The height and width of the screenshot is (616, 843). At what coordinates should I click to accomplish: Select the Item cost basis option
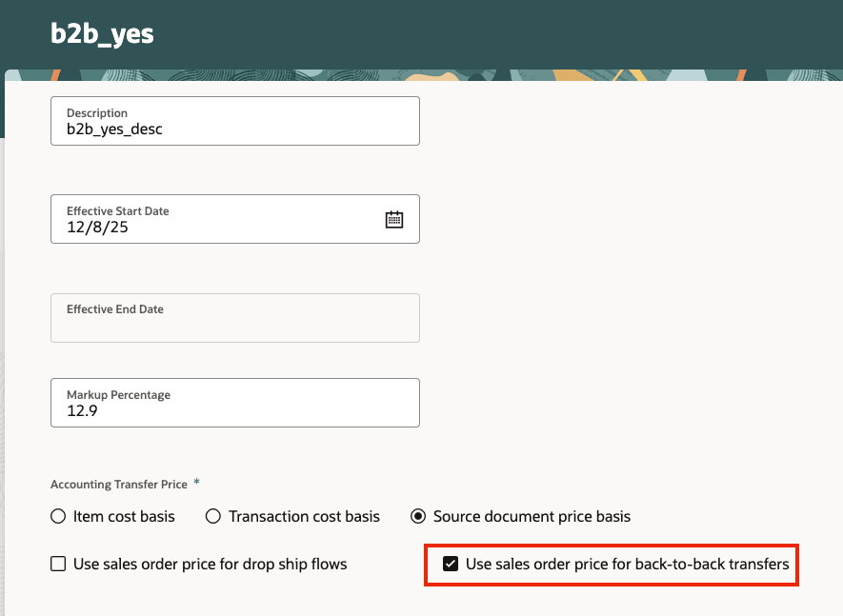coord(57,516)
